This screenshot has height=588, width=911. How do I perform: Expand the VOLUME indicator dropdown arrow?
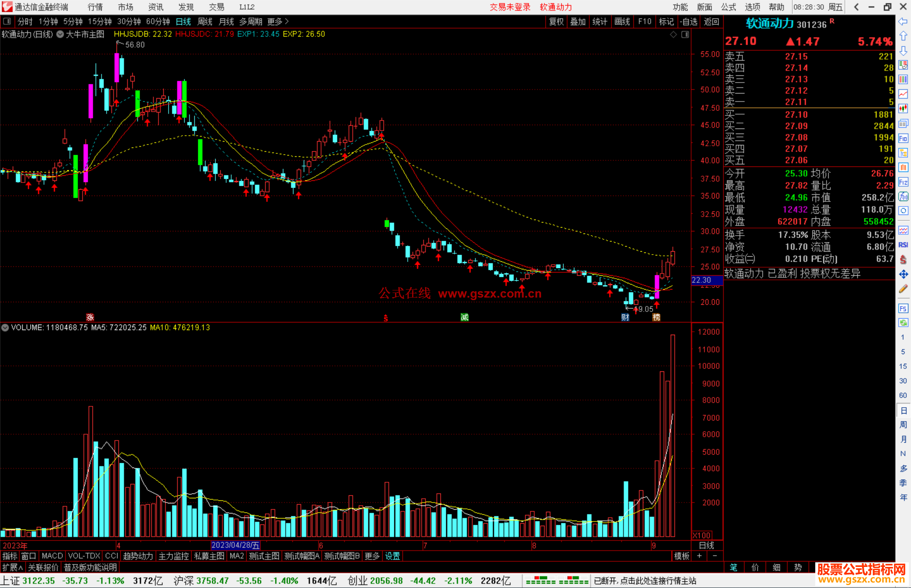[x=5, y=328]
